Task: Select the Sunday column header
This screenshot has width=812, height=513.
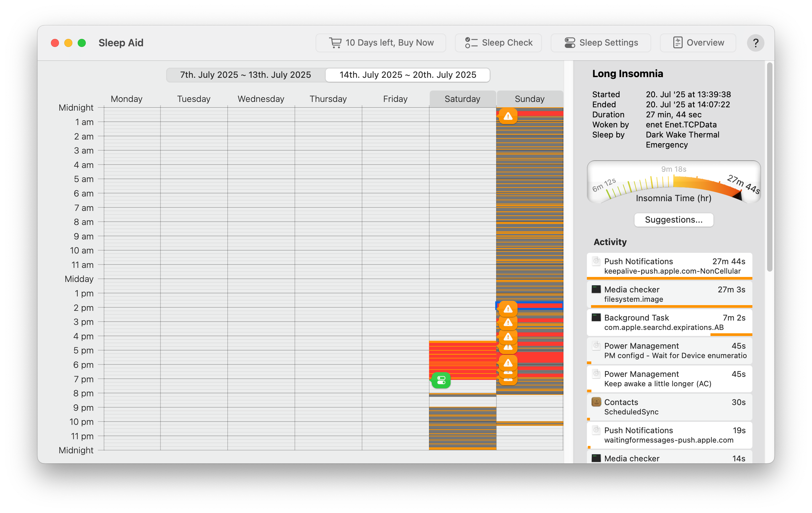Action: [x=529, y=99]
